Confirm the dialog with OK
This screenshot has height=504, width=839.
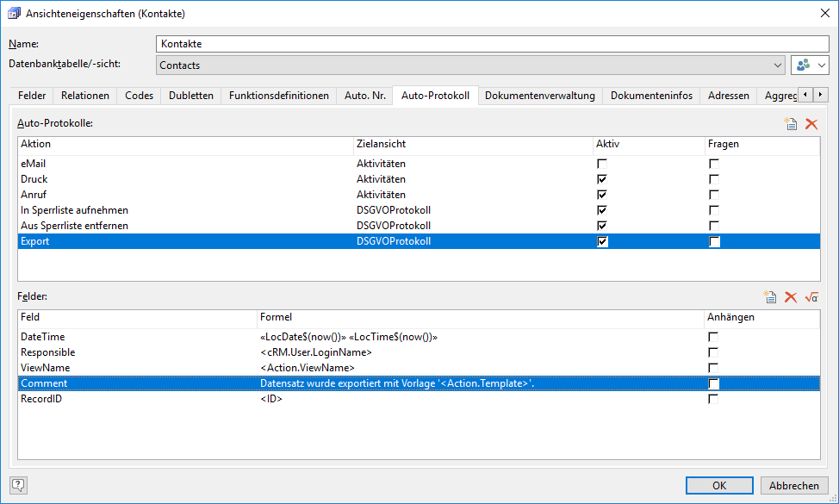click(x=719, y=485)
